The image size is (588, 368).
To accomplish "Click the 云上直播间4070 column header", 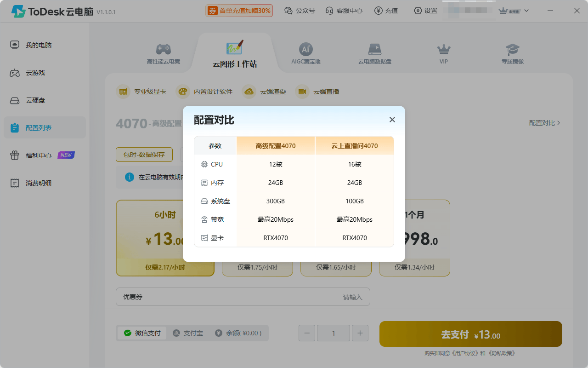I will (355, 146).
